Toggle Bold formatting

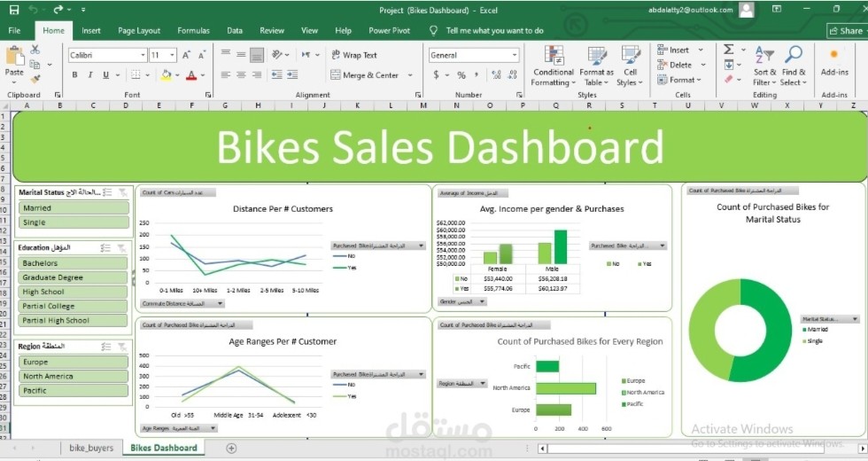point(74,74)
